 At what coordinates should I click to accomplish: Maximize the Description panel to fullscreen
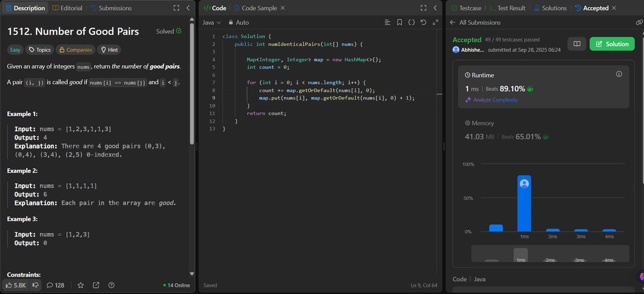[x=176, y=8]
